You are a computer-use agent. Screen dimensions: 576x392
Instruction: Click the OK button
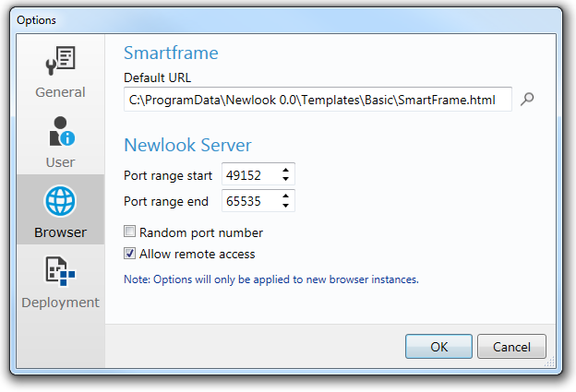pos(438,347)
